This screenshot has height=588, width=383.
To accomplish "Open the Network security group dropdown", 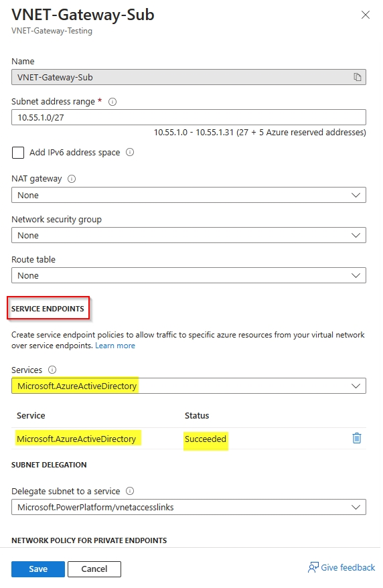I will (x=189, y=235).
